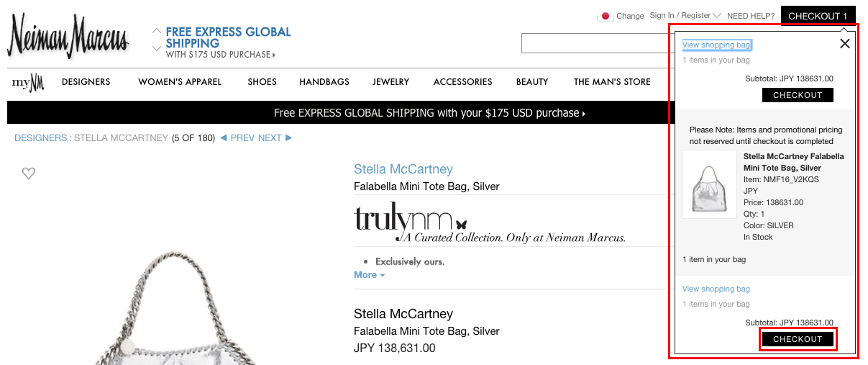Viewport: 868px width, 365px height.
Task: Select the 'In Stock' status text
Action: [x=758, y=237]
